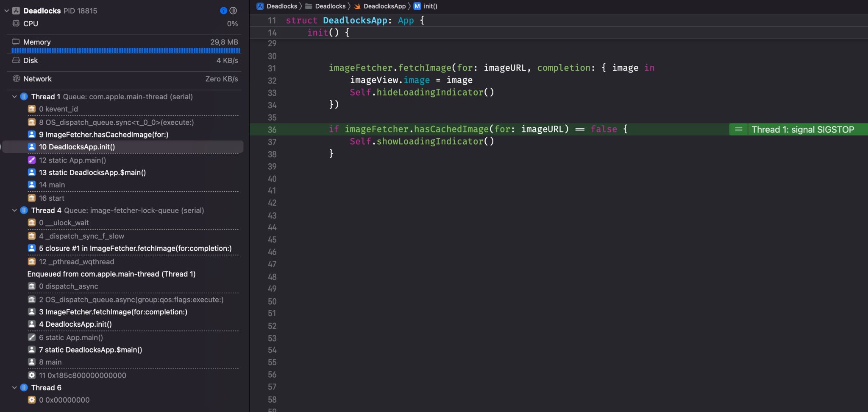Open the process info popover for Deadlocks

click(224, 11)
